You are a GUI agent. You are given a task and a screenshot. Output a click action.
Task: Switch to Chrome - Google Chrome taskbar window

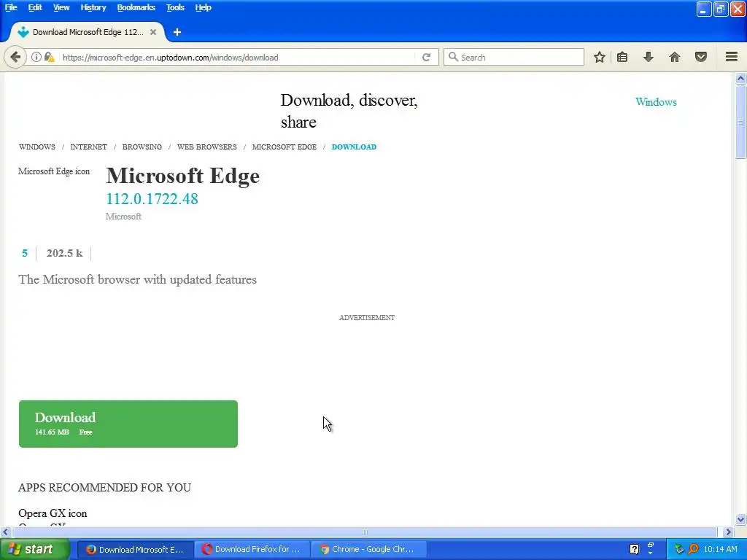[x=368, y=550]
